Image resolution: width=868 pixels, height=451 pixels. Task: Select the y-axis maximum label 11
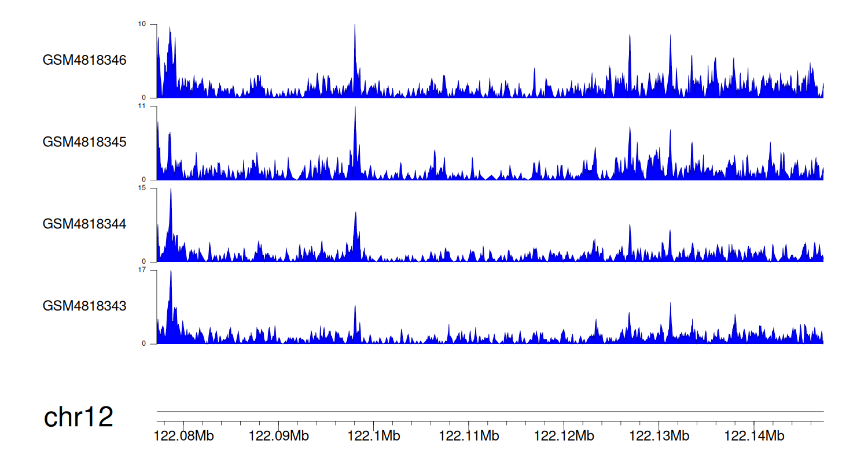point(144,106)
